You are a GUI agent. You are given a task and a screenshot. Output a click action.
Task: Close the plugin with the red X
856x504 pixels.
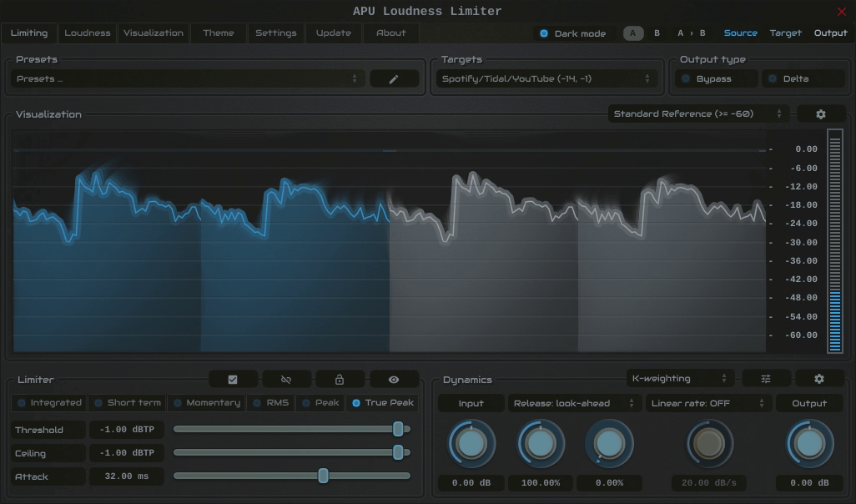tap(842, 12)
